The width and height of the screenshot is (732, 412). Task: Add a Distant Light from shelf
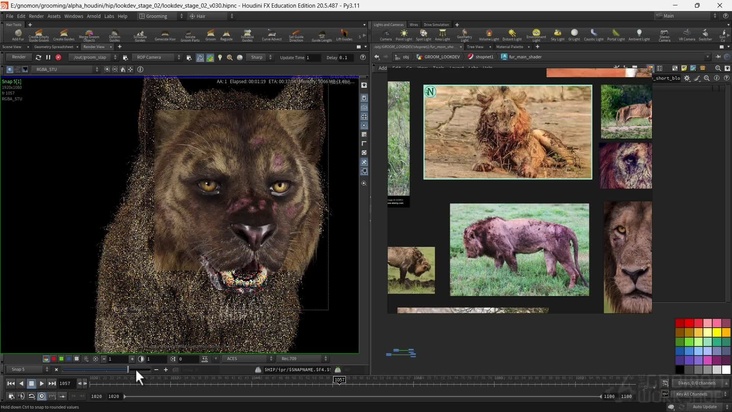(512, 35)
